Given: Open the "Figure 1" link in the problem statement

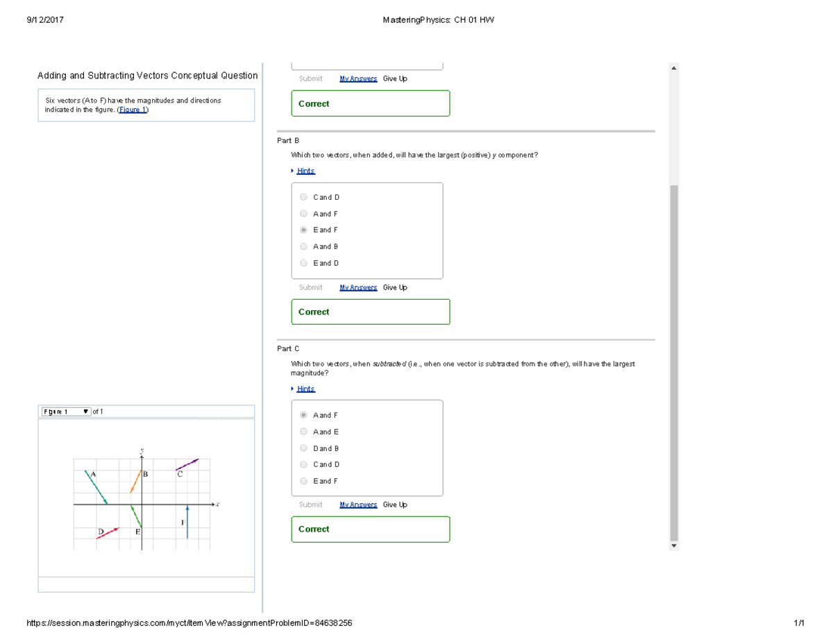Looking at the screenshot, I should click(133, 109).
